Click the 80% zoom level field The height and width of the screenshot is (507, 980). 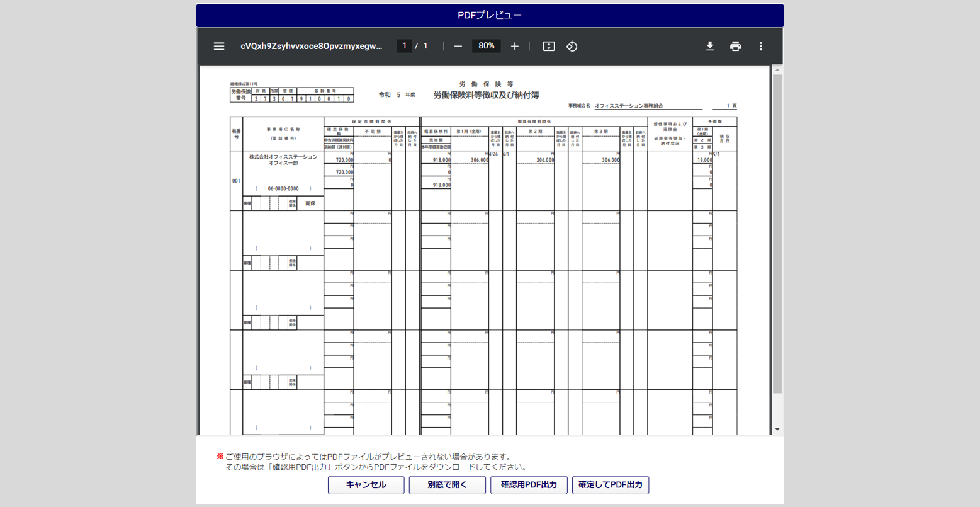[x=486, y=46]
